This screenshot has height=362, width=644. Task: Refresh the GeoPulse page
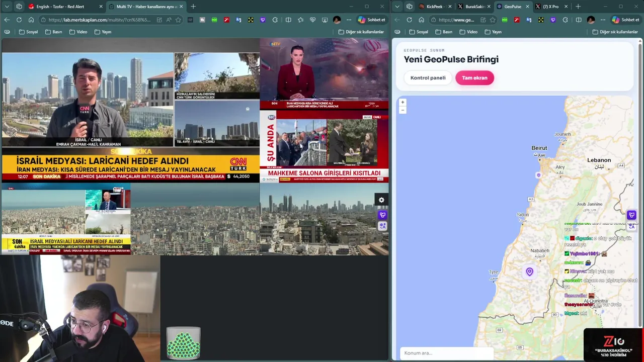coord(409,20)
